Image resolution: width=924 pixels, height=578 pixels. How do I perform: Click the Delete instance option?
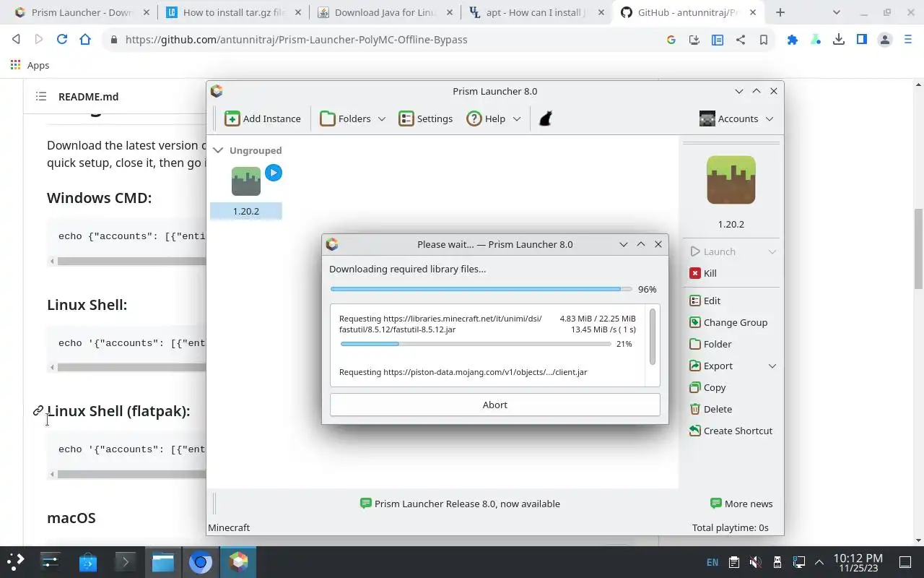pyautogui.click(x=710, y=409)
